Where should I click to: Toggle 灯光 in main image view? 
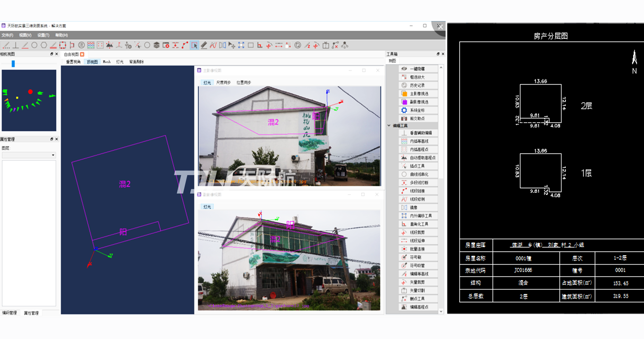[x=207, y=83]
